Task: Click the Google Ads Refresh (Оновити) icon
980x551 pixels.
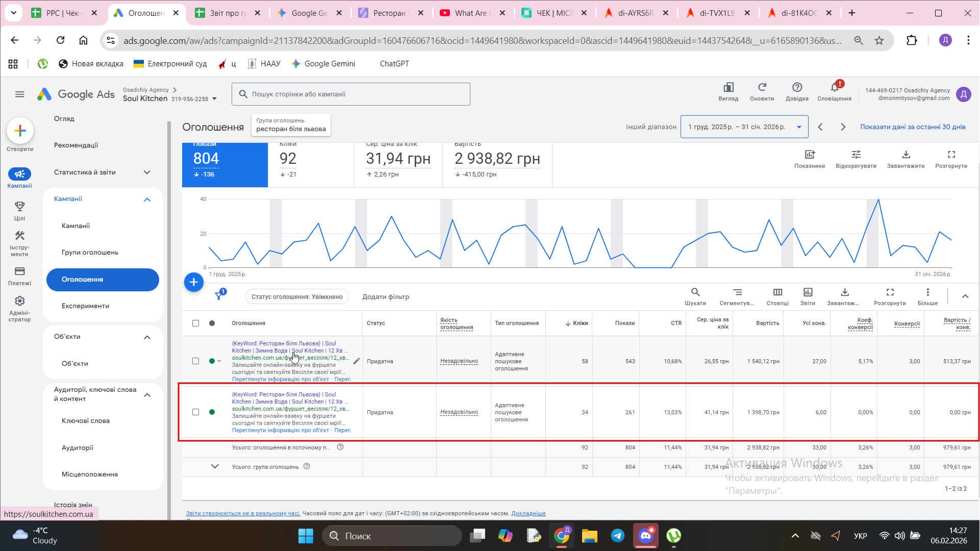Action: tap(762, 88)
